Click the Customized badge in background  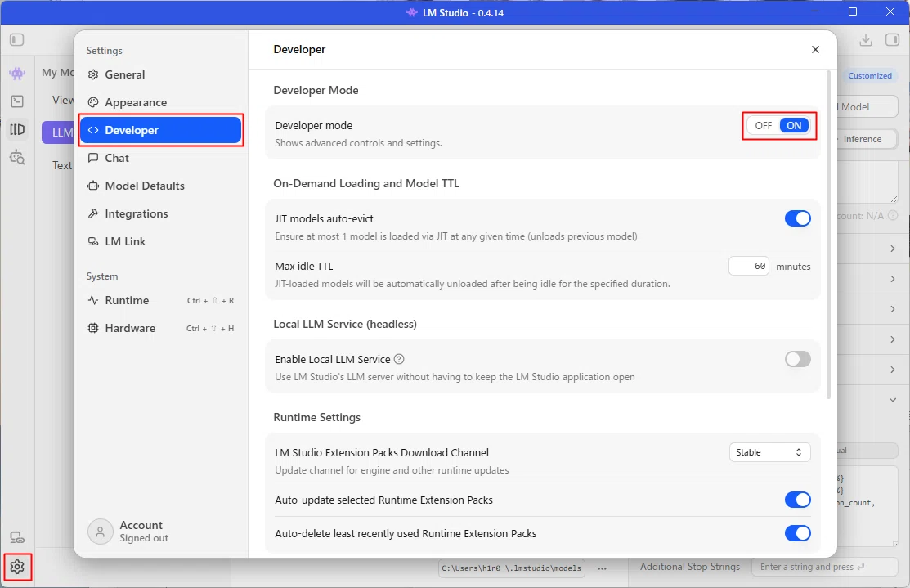pyautogui.click(x=869, y=75)
